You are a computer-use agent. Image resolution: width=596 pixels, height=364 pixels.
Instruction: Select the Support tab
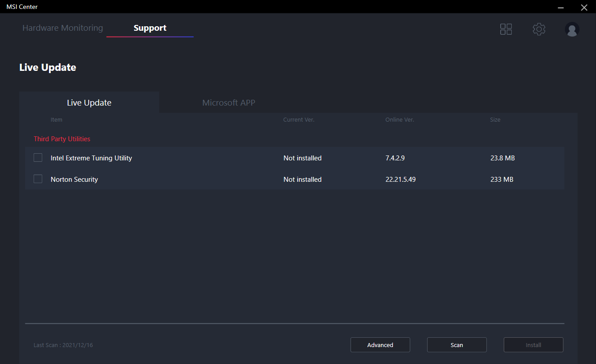tap(150, 28)
